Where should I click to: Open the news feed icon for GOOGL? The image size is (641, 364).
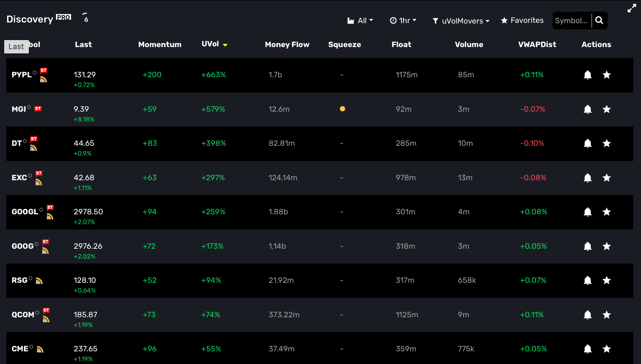tap(50, 216)
